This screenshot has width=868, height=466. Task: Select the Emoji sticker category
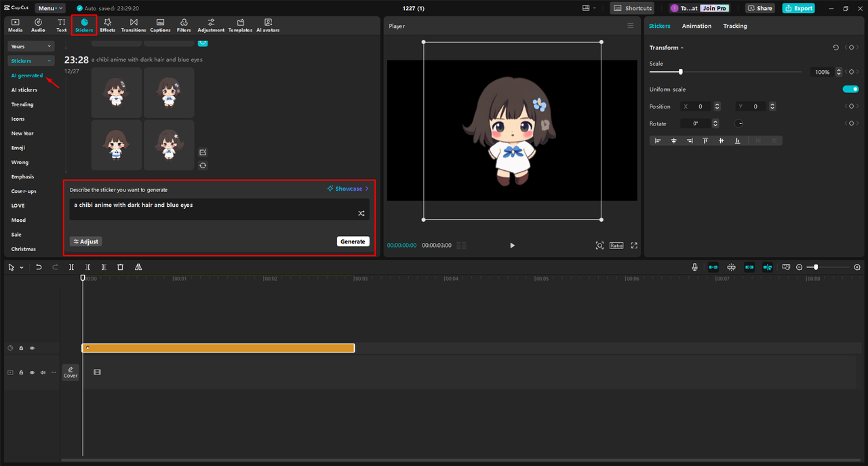coord(18,148)
